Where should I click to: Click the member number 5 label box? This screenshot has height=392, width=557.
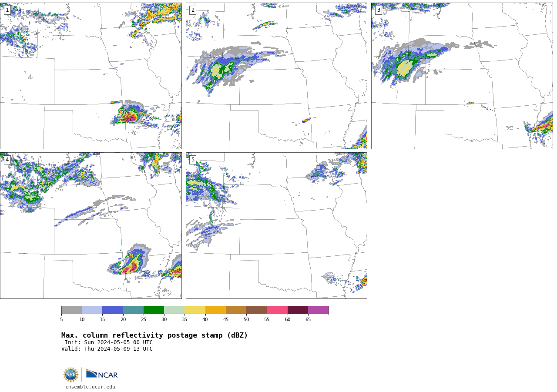coord(193,160)
